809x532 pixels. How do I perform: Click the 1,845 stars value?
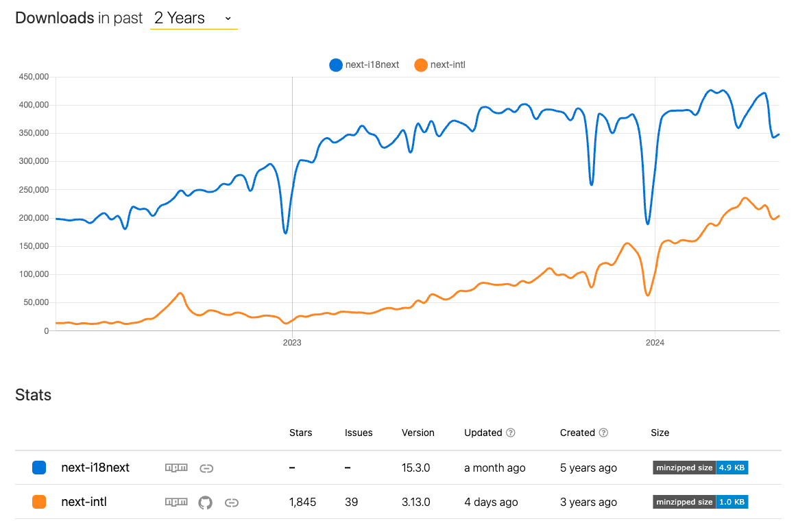pos(302,502)
